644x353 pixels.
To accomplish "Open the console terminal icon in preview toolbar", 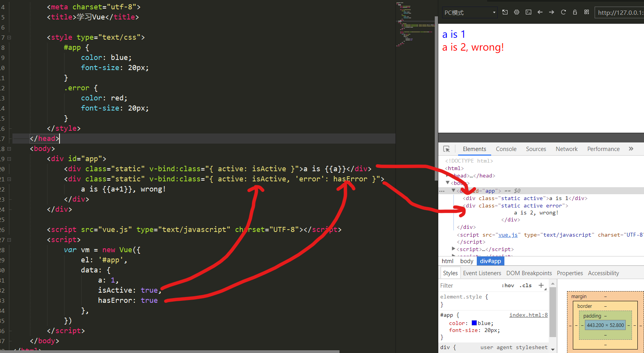I will (x=528, y=12).
